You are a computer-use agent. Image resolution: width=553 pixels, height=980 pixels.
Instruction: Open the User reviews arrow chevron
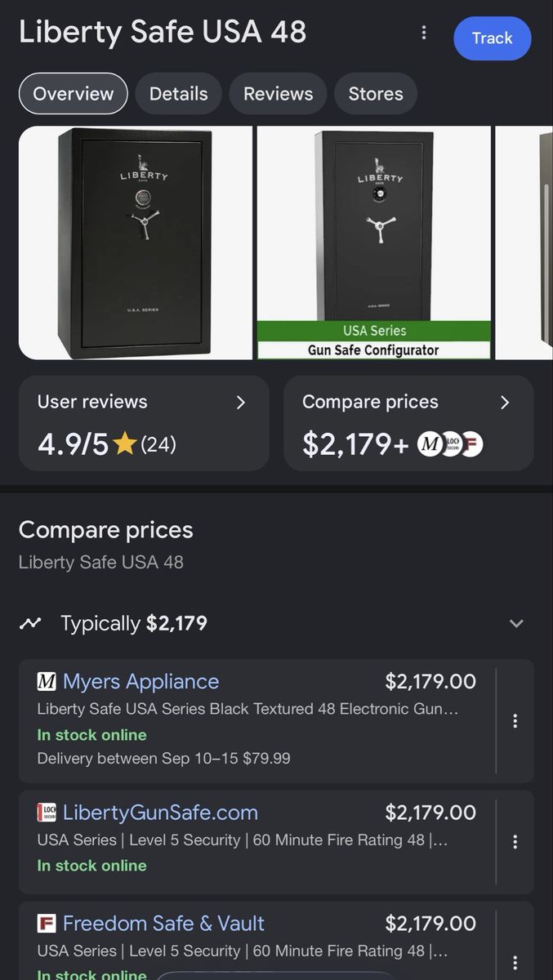tap(241, 402)
